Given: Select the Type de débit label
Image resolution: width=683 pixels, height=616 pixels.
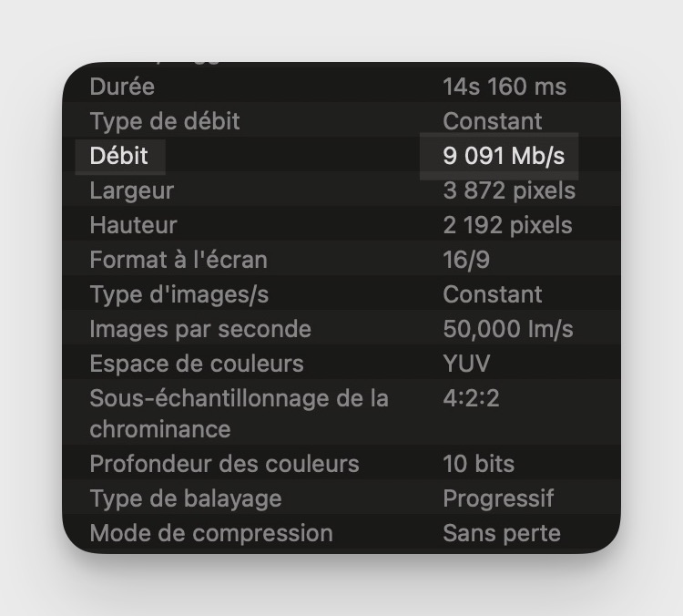Looking at the screenshot, I should 165,121.
